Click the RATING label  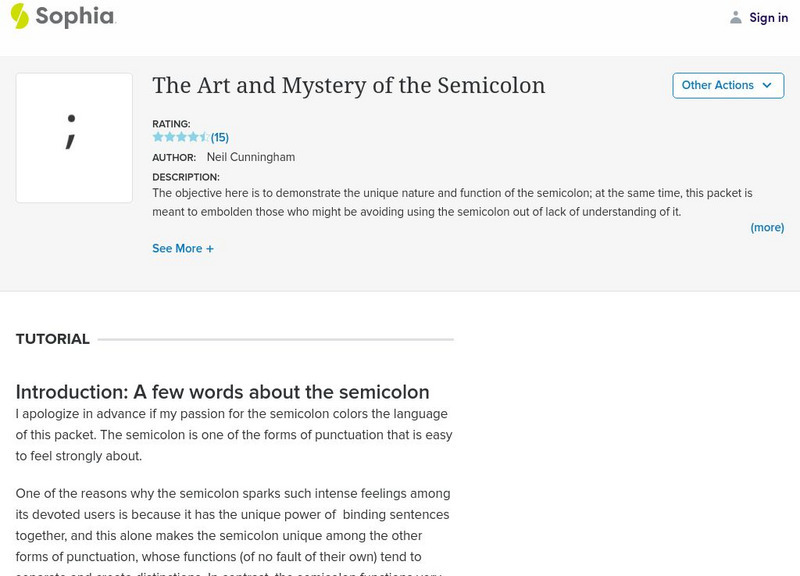(171, 124)
